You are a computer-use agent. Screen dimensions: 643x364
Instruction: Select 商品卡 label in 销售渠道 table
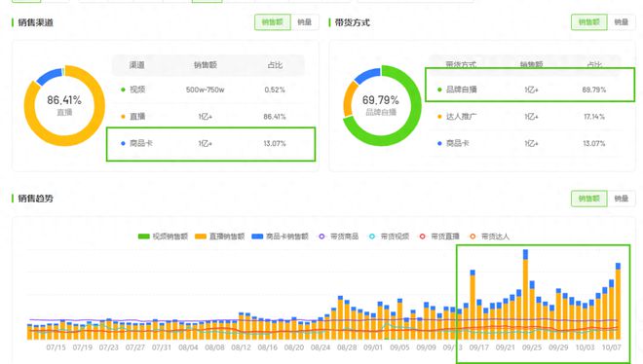coord(141,143)
